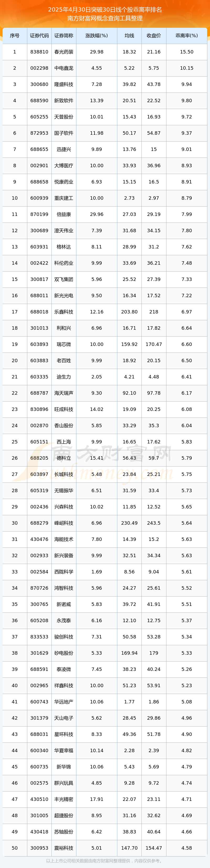Select stock name 祥鑫科技
Screen dimensions: 210x868
coord(64,685)
